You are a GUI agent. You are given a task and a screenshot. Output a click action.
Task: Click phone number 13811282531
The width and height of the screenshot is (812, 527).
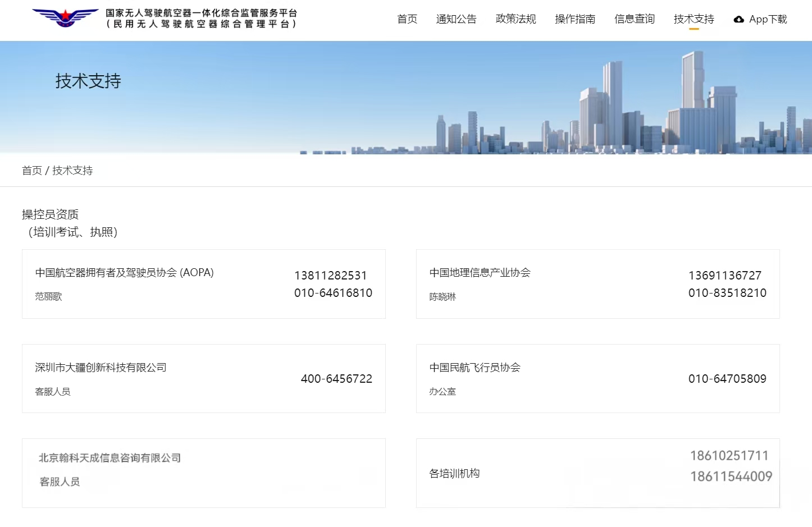(x=331, y=276)
